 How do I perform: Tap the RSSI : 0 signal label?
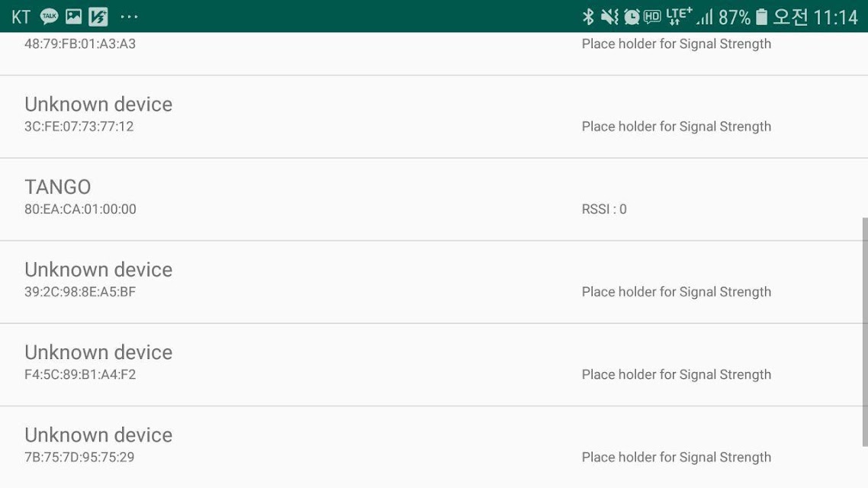coord(604,209)
